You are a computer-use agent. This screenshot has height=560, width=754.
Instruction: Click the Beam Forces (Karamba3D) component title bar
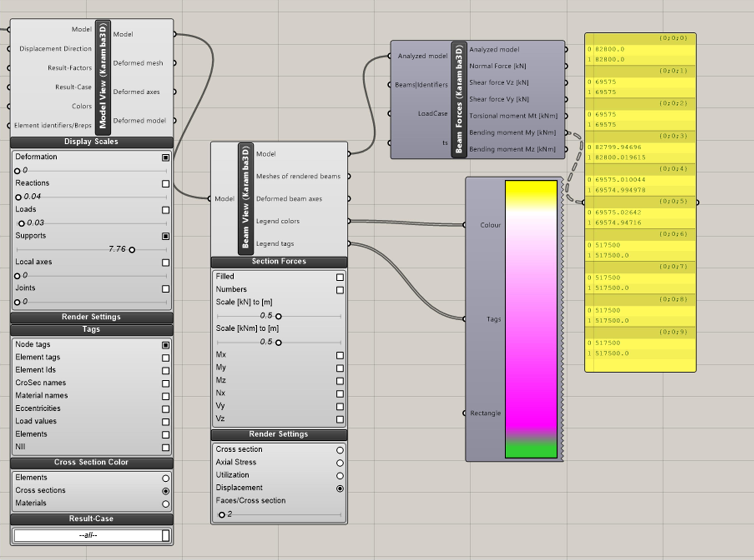(459, 99)
